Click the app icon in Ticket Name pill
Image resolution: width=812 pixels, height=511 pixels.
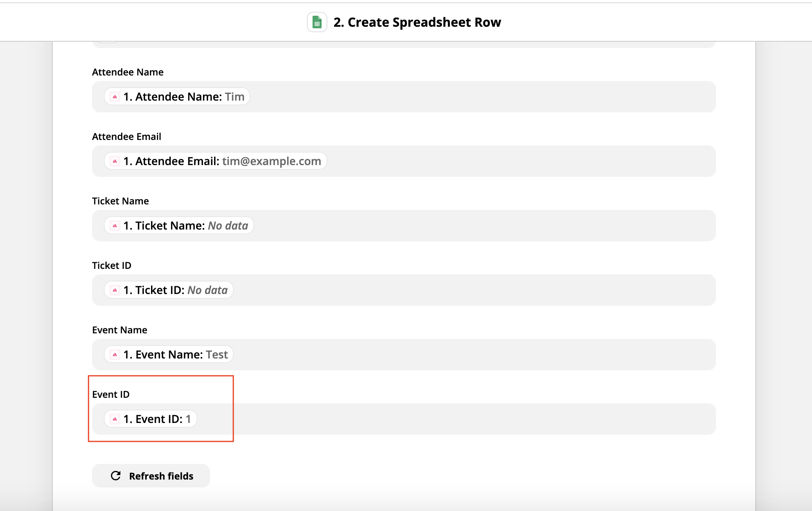(x=115, y=226)
